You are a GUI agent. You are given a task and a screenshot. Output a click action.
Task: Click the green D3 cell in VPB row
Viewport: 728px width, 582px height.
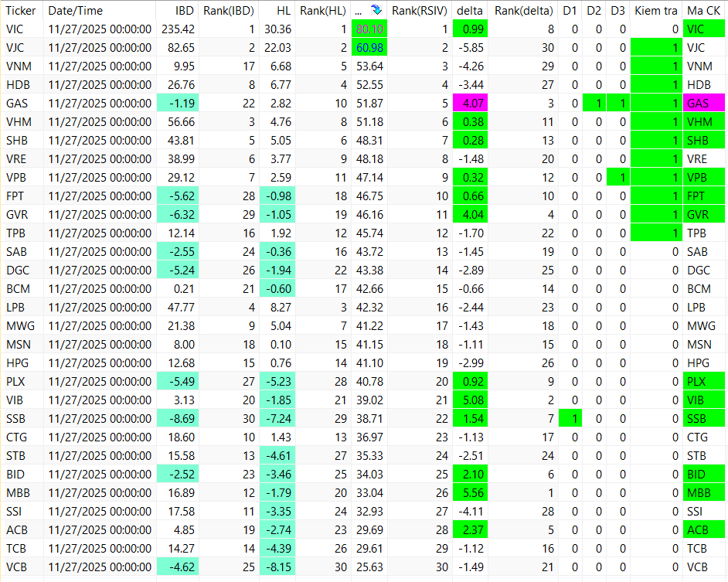(618, 178)
